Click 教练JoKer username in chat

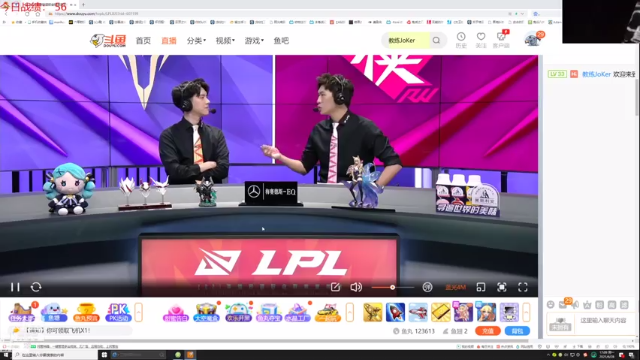(x=596, y=74)
